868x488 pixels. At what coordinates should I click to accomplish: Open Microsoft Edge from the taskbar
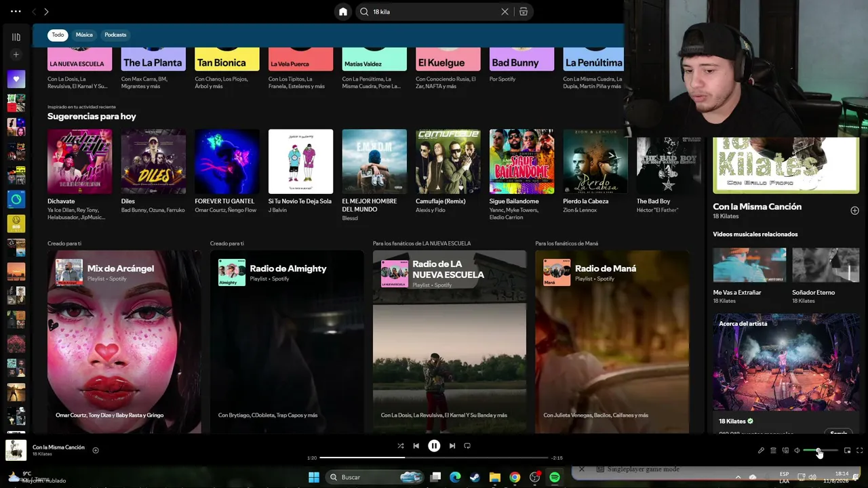pyautogui.click(x=455, y=477)
